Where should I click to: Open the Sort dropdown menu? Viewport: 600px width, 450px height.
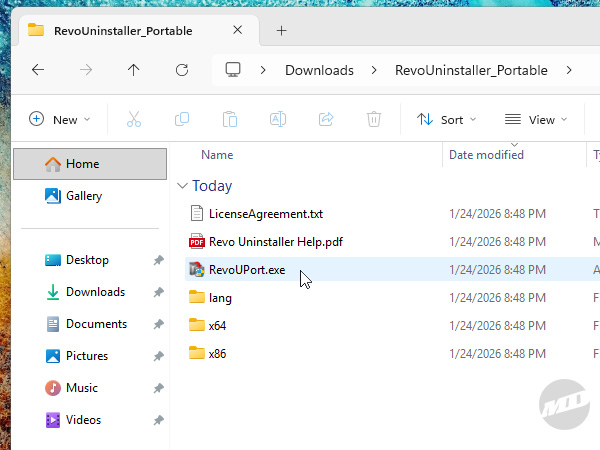click(446, 119)
